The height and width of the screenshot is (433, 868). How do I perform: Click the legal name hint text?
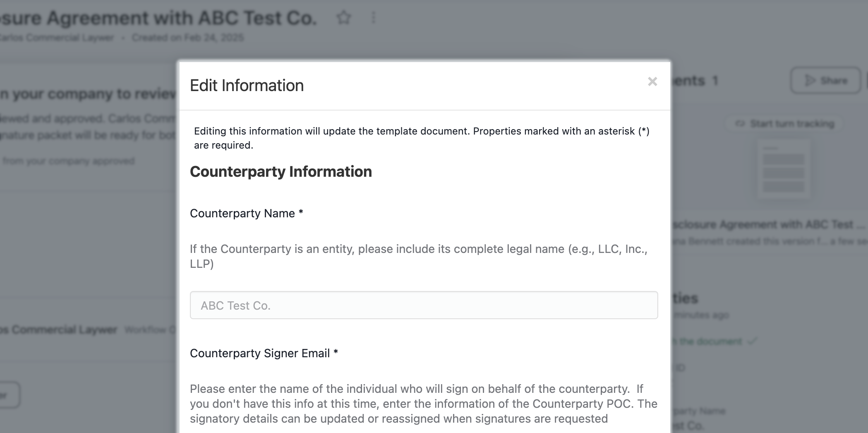click(419, 256)
